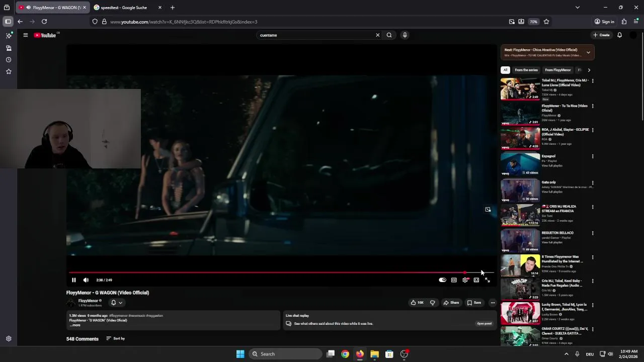Open the browser extensions puzzle icon
Viewport: 644px width, 362px height.
tap(624, 22)
